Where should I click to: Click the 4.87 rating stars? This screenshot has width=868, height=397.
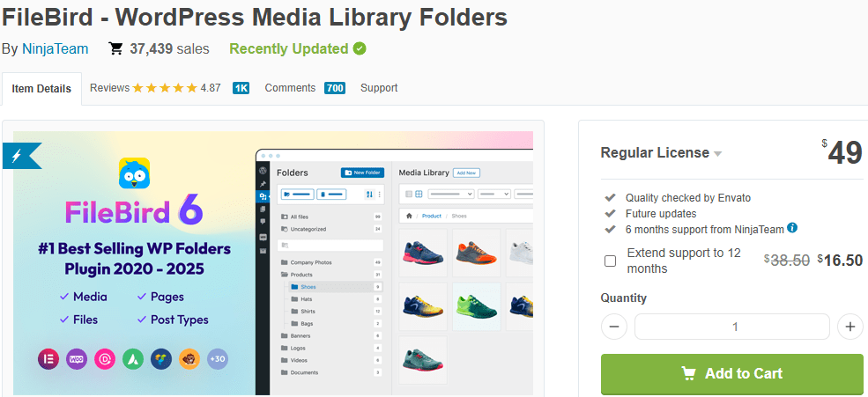(165, 88)
